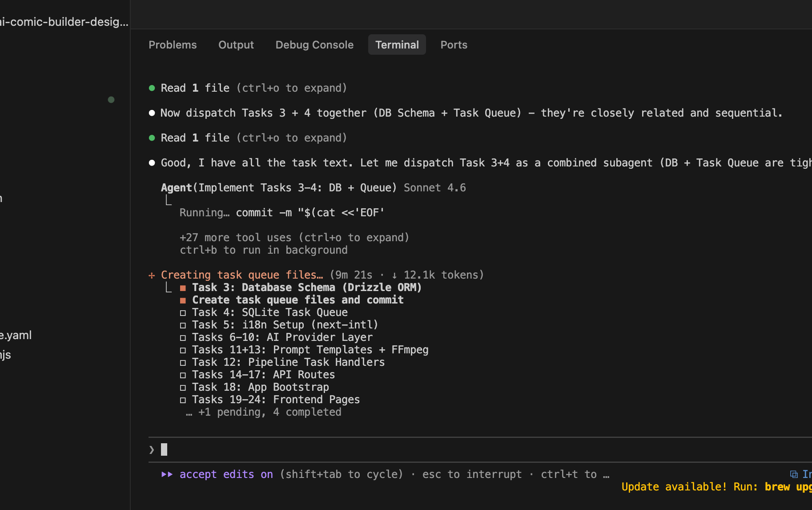Screen dimensions: 812x510
Task: Toggle checkbox for Task 18: App Bootstrap
Action: pyautogui.click(x=183, y=388)
